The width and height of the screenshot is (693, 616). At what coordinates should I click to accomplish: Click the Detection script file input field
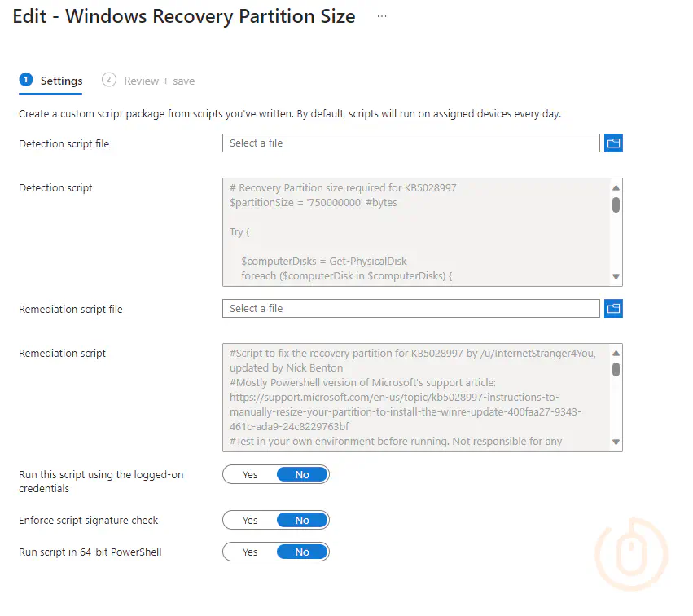(x=410, y=143)
